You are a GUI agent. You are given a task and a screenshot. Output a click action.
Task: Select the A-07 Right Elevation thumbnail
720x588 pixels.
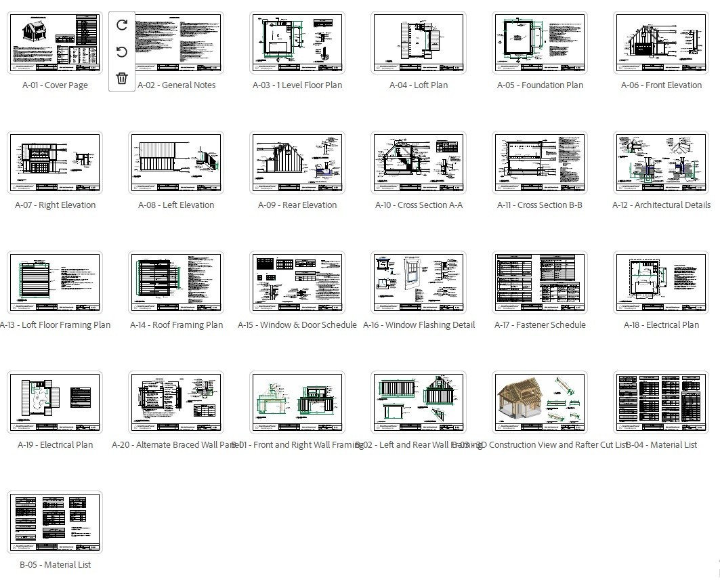pyautogui.click(x=55, y=163)
